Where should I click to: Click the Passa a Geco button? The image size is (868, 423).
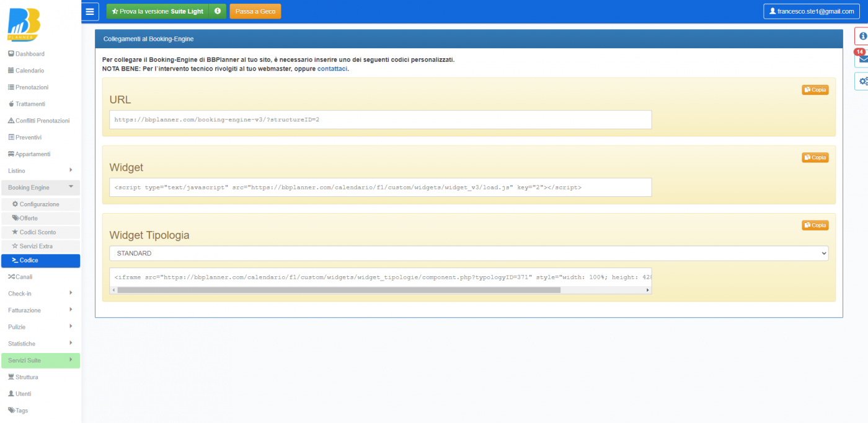(x=255, y=11)
